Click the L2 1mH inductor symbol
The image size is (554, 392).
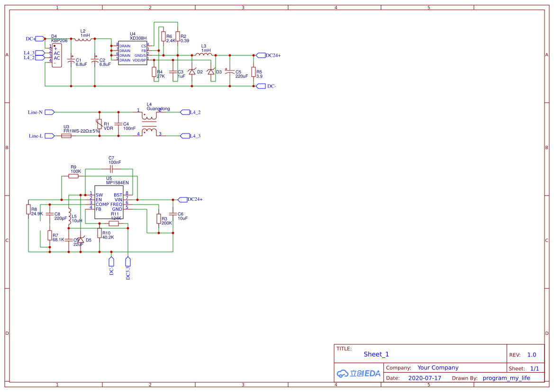83,39
